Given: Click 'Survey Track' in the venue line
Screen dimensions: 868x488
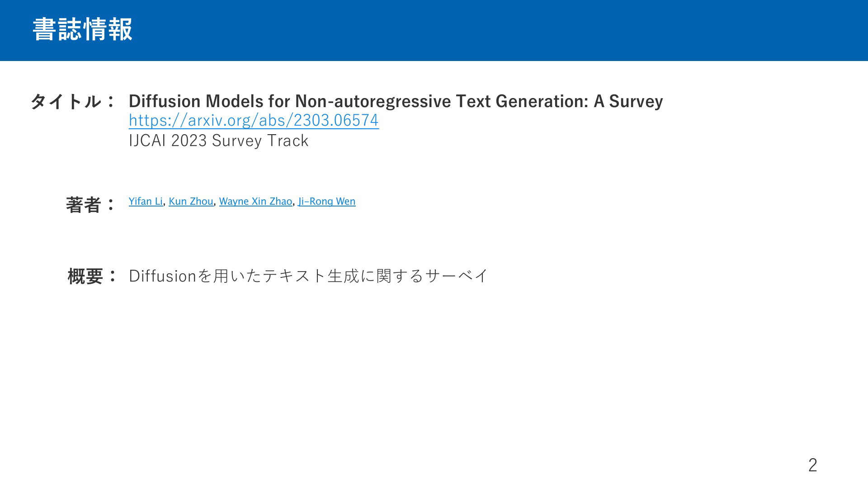Looking at the screenshot, I should tap(260, 141).
